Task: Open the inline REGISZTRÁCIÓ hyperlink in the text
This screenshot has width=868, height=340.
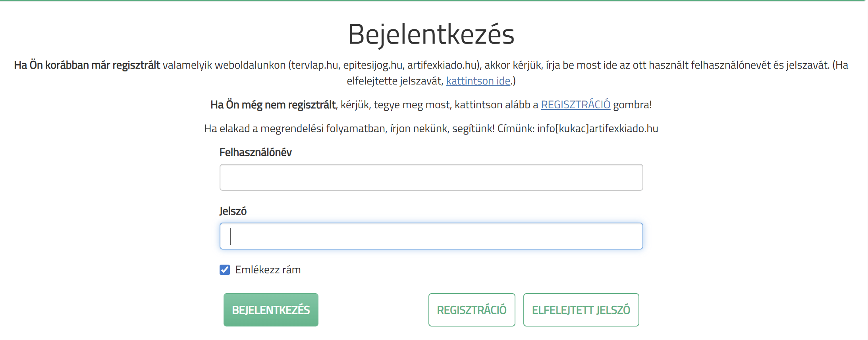Action: pyautogui.click(x=575, y=105)
